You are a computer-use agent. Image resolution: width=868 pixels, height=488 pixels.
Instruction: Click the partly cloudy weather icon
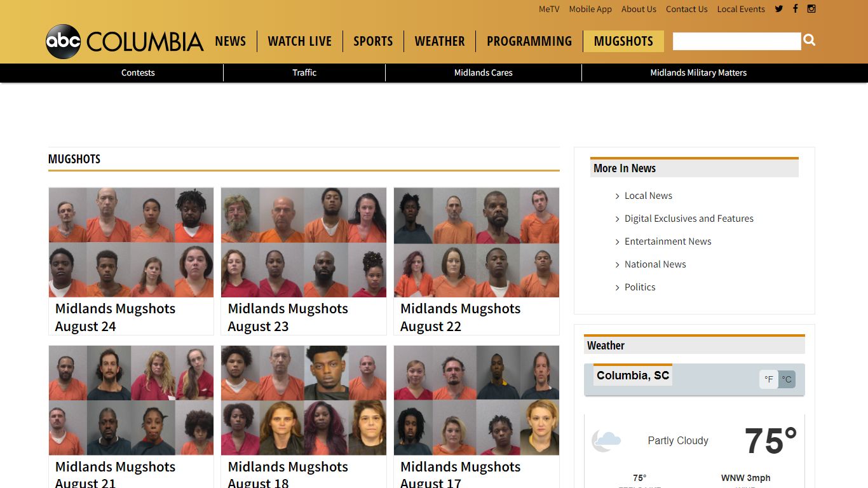pos(606,440)
